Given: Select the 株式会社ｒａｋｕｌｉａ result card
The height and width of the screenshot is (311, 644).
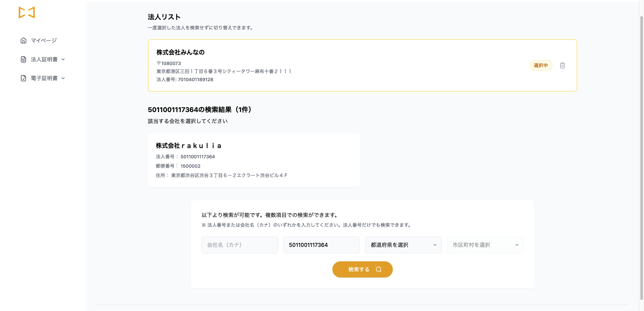Looking at the screenshot, I should (x=254, y=160).
